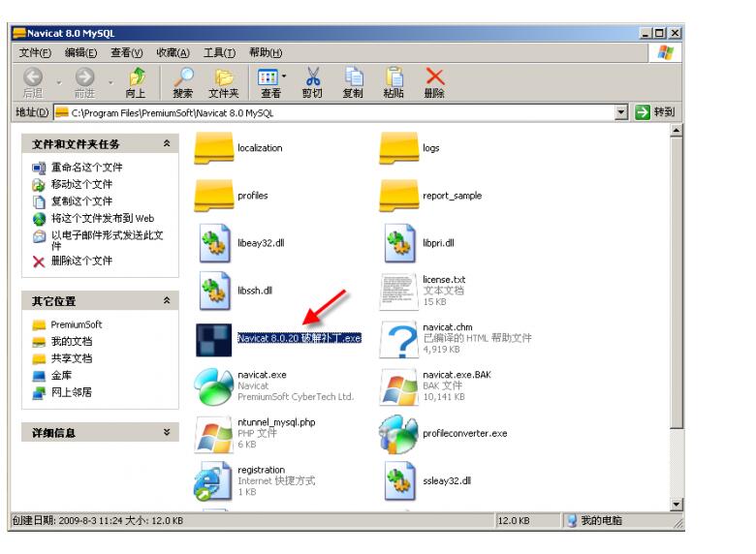Expand the 详细信息 panel
This screenshot has width=756, height=554.
coord(167,432)
